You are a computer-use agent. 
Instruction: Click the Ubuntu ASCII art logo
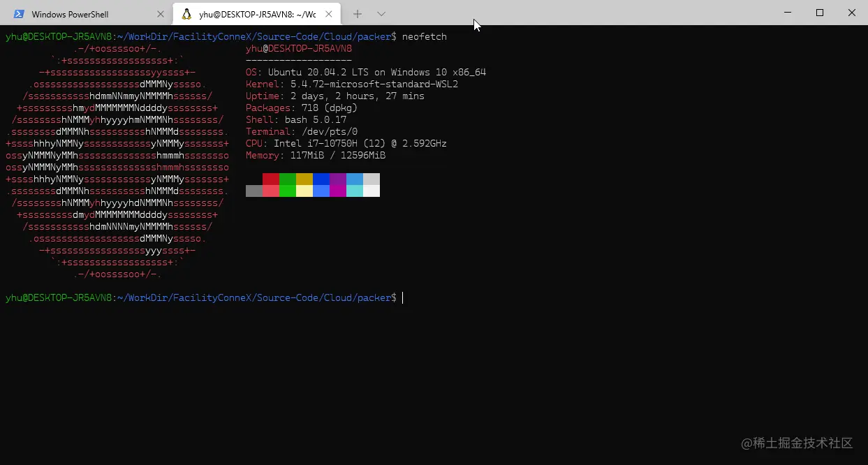point(117,161)
